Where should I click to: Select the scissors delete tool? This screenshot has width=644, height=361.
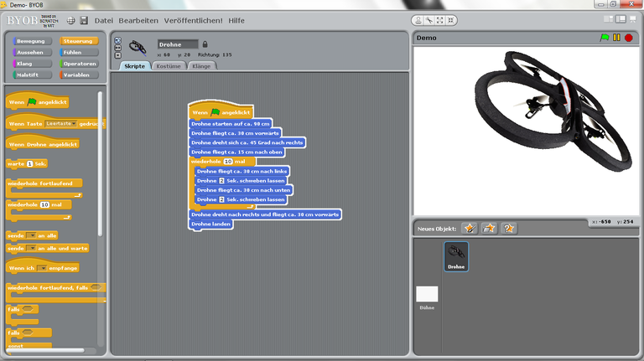(428, 20)
